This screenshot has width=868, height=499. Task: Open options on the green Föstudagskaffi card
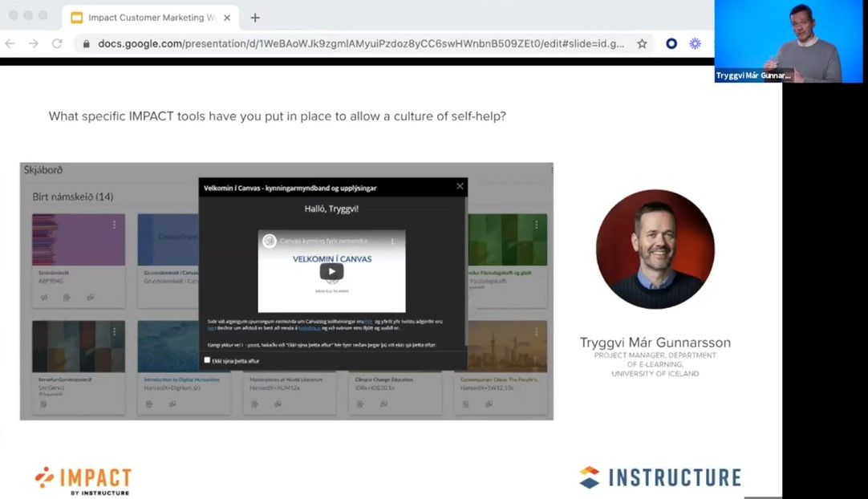pos(536,225)
